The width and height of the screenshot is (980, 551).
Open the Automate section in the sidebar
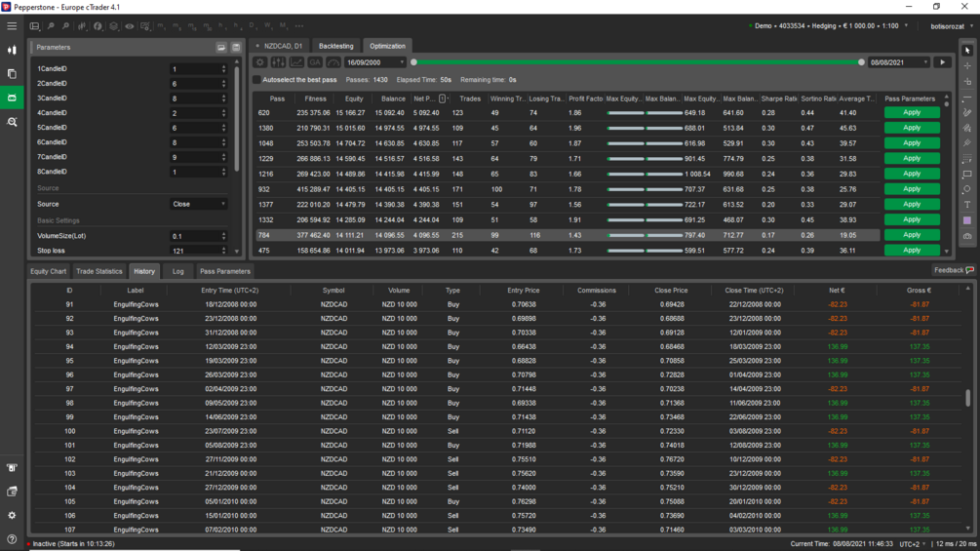coord(12,98)
